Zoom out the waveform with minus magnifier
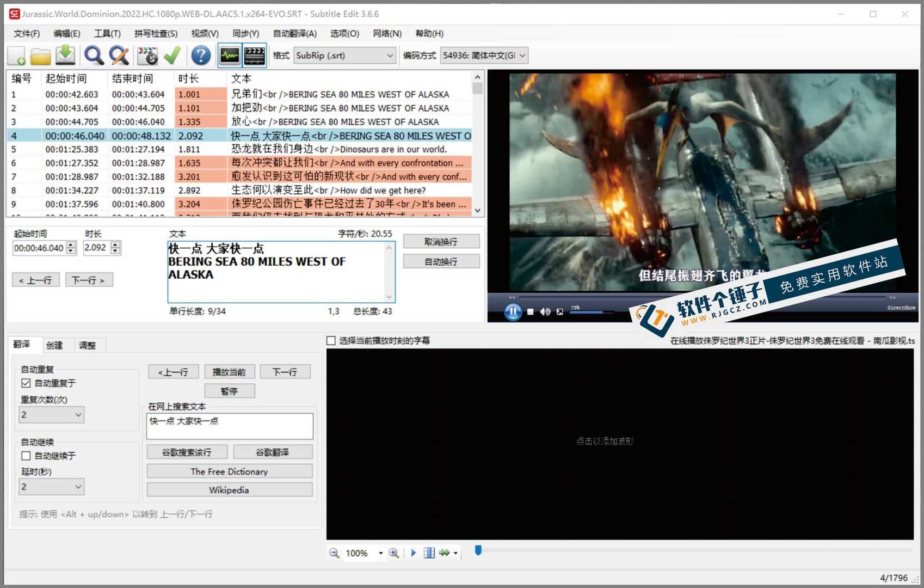The height and width of the screenshot is (588, 924). [x=334, y=553]
